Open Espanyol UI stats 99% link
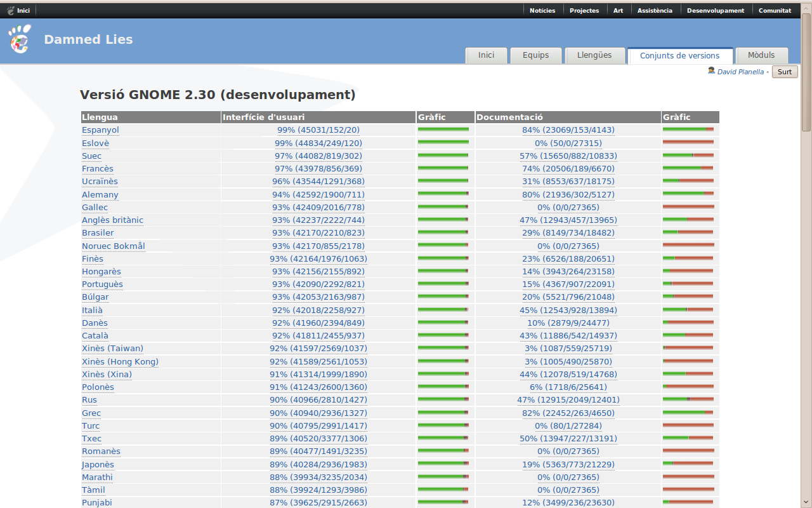This screenshot has height=508, width=812. tap(318, 130)
